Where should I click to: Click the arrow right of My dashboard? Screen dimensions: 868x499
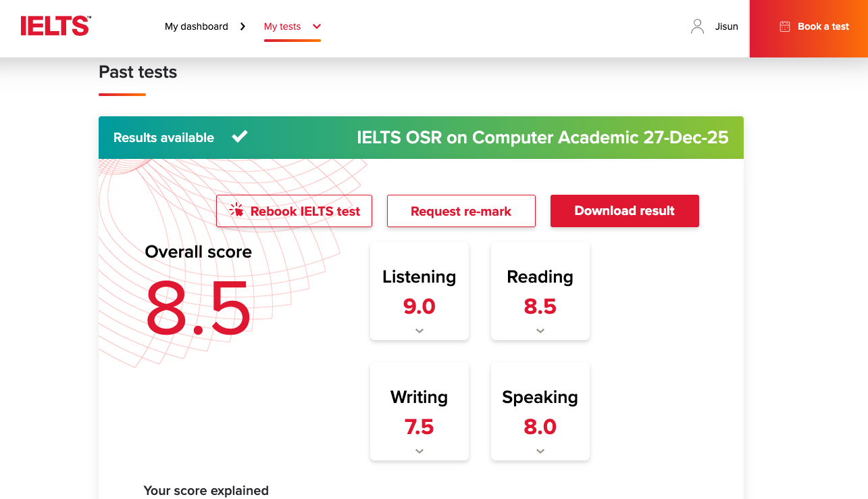(243, 27)
